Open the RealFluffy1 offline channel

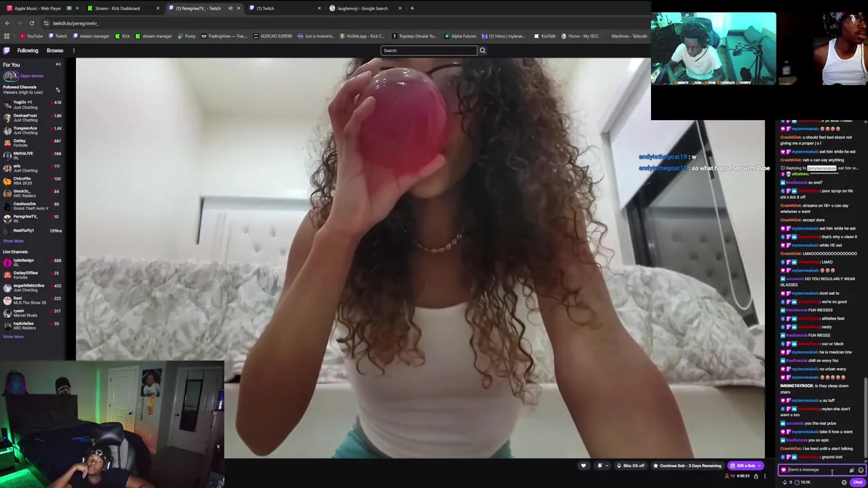[x=32, y=230]
